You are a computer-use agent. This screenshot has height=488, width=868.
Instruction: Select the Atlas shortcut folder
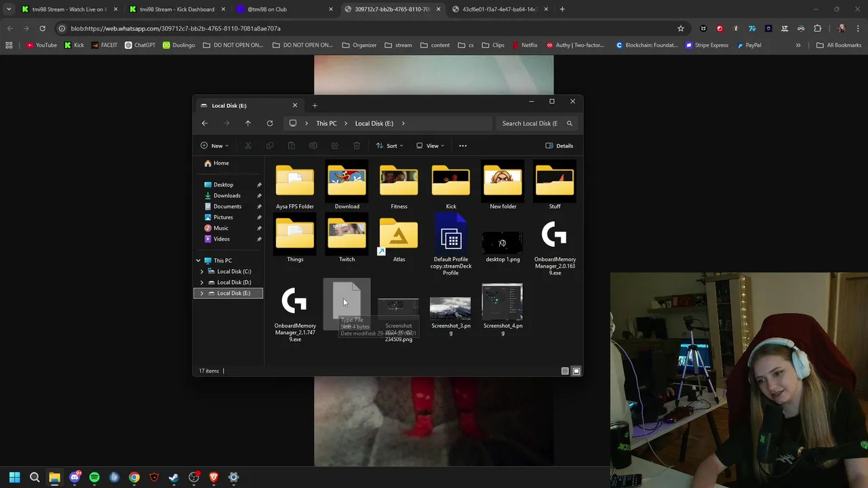399,239
